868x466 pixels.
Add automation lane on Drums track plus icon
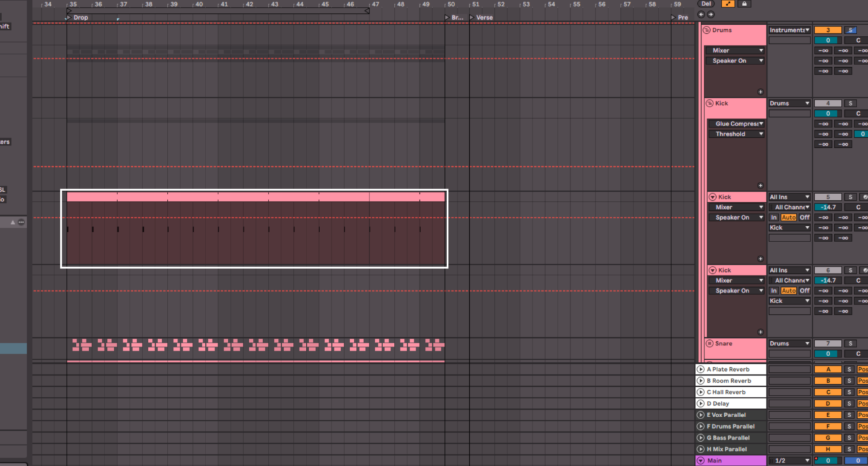760,92
